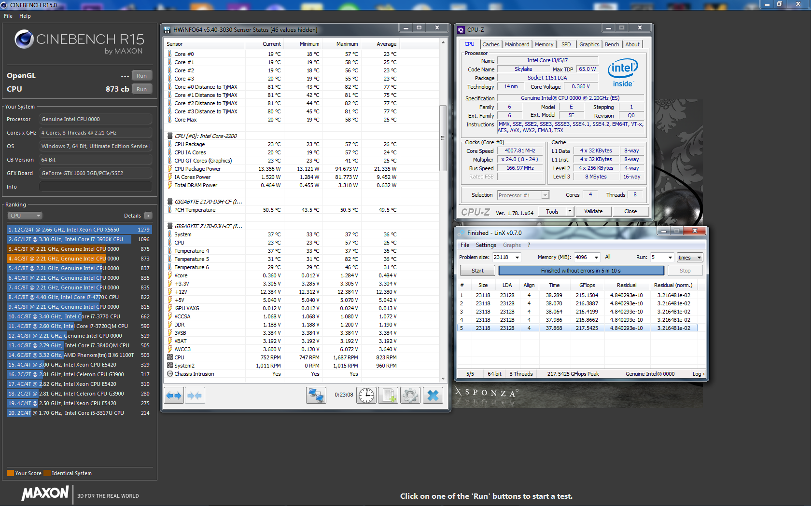Click the MAXON logo at the bottom
812x506 pixels.
45,493
